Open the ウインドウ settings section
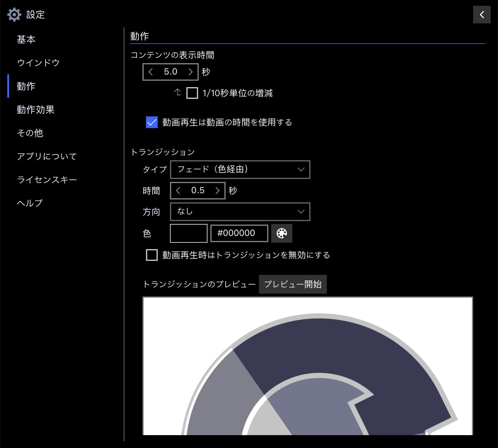Viewport: 498px width, 448px height. [38, 63]
